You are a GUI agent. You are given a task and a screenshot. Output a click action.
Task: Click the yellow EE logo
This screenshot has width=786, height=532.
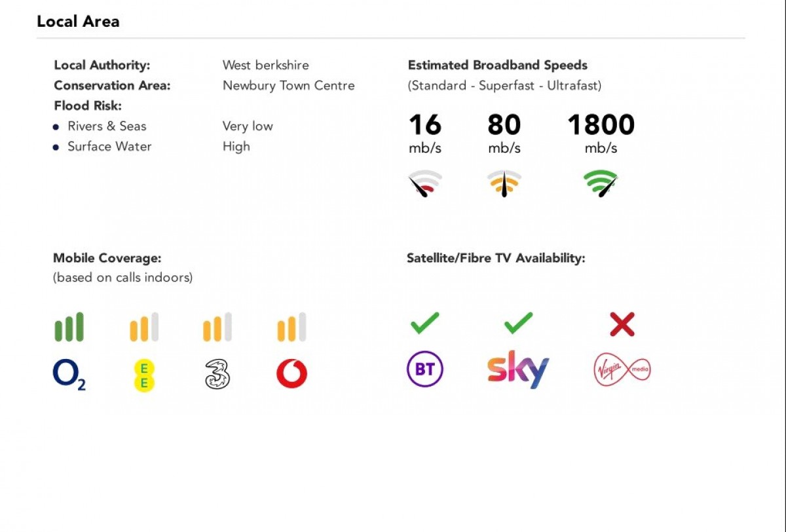coord(144,375)
